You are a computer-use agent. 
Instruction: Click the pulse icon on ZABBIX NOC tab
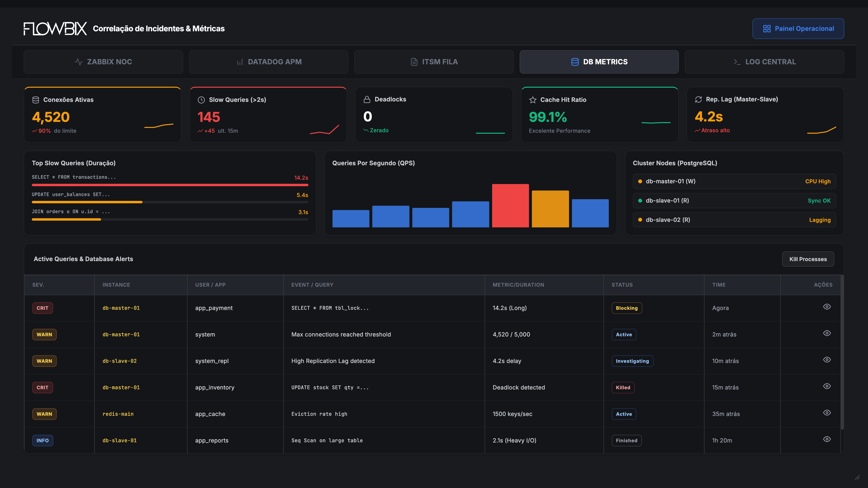(79, 62)
